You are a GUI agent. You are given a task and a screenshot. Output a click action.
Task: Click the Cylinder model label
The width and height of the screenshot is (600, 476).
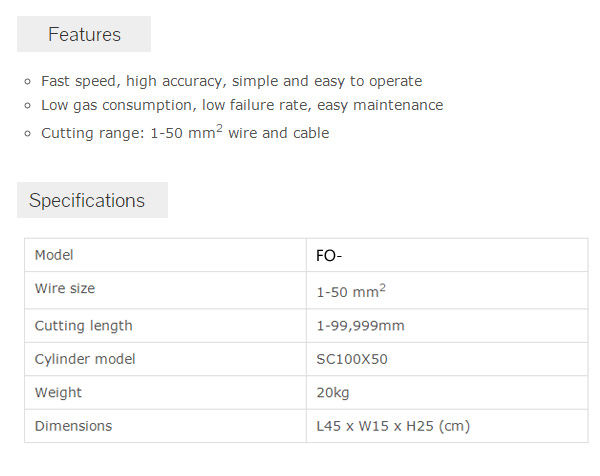click(x=85, y=359)
